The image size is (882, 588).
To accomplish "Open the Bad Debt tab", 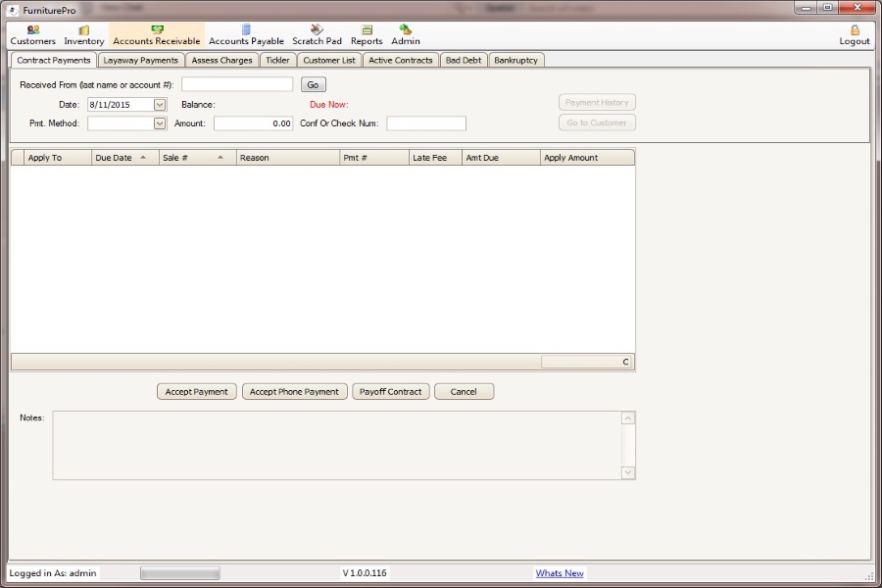I will (464, 60).
